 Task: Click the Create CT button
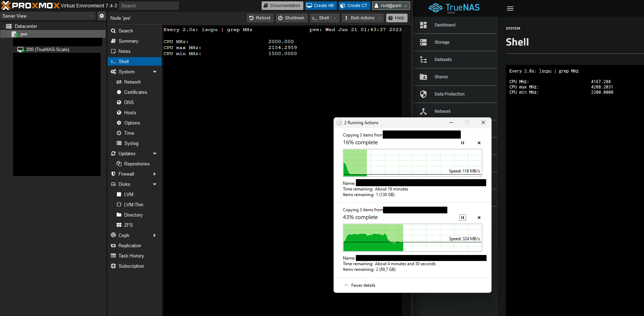point(354,6)
